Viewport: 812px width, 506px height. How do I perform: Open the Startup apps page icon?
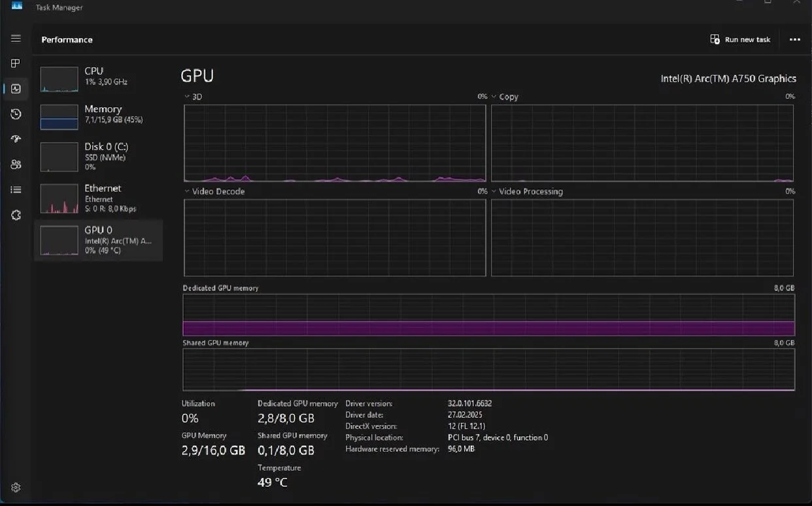pos(16,139)
